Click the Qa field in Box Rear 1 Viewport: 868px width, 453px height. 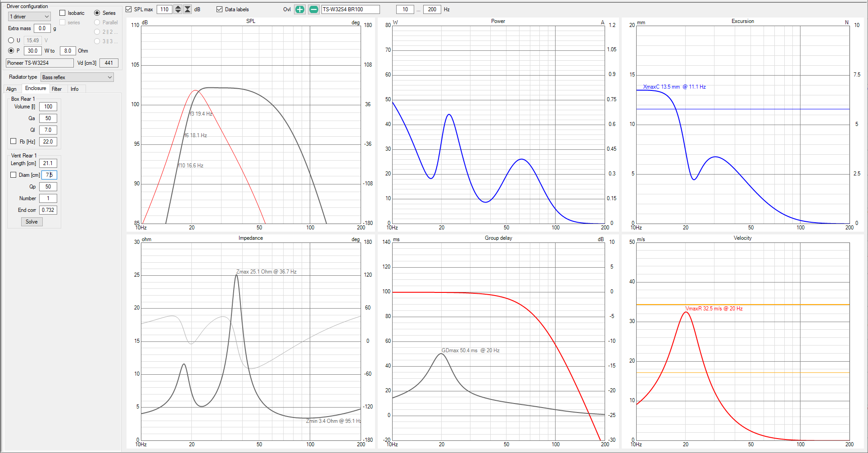pyautogui.click(x=48, y=118)
